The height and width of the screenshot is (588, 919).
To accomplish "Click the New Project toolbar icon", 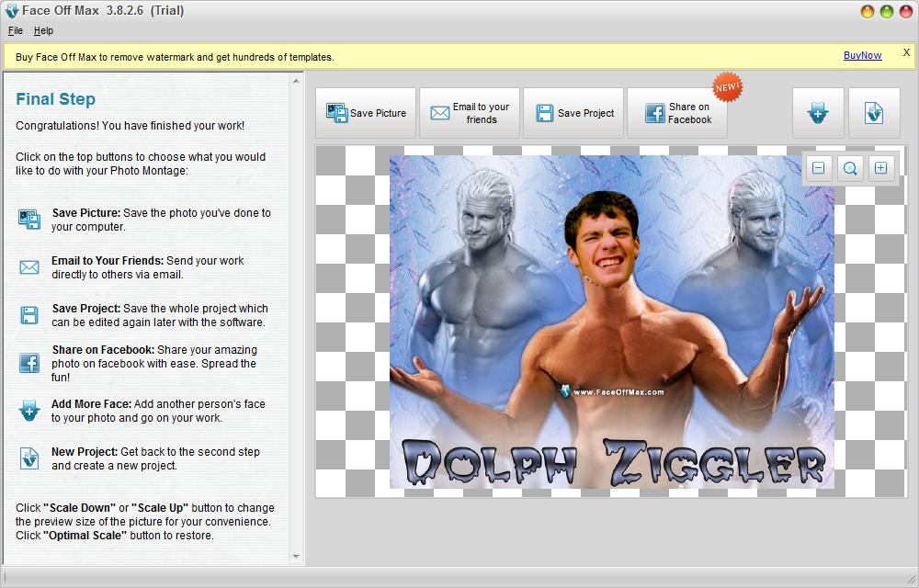I will coord(875,113).
